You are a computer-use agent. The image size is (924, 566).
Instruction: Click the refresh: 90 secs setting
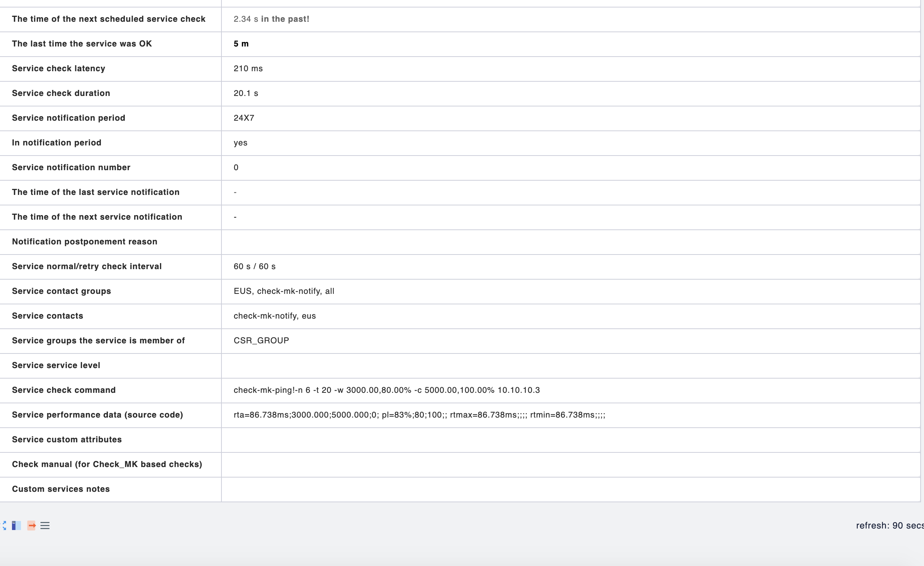889,526
